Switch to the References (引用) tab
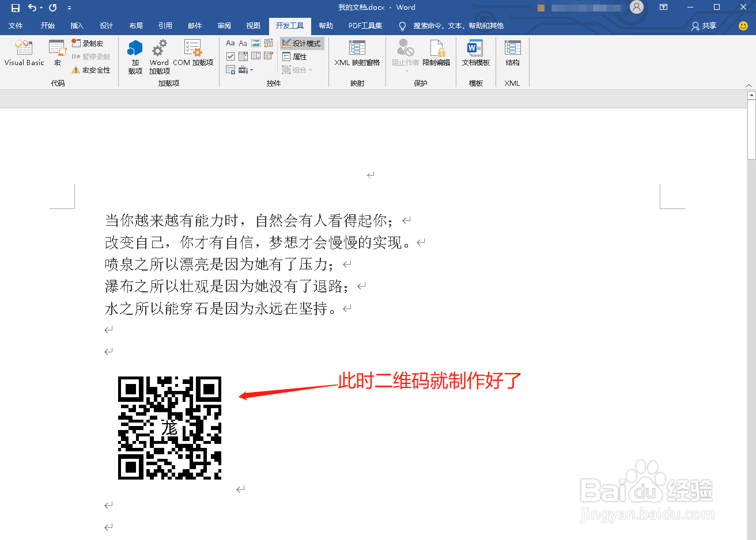Screen dimensions: 756x540 tap(165, 26)
